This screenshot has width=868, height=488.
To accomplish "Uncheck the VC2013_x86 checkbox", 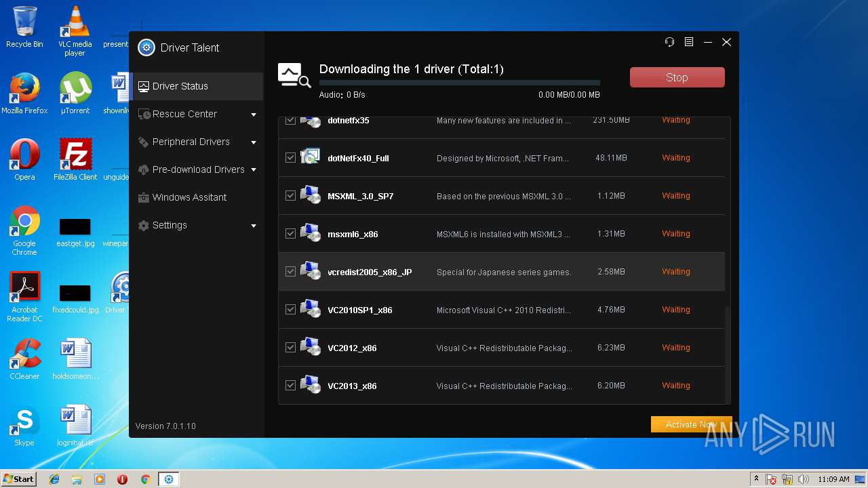I will coord(290,385).
